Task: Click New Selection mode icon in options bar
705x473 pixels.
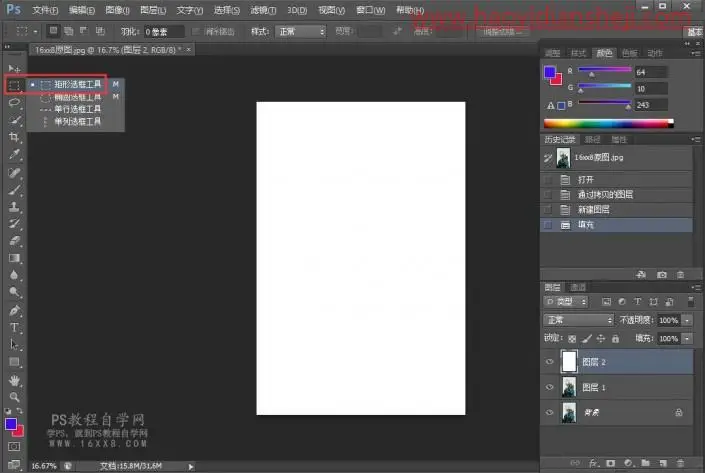Action: click(53, 31)
